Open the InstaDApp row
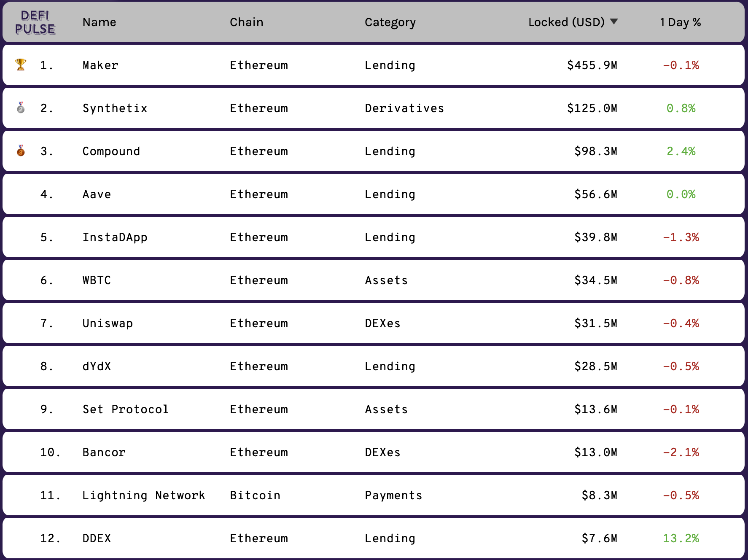This screenshot has height=560, width=748. [374, 237]
